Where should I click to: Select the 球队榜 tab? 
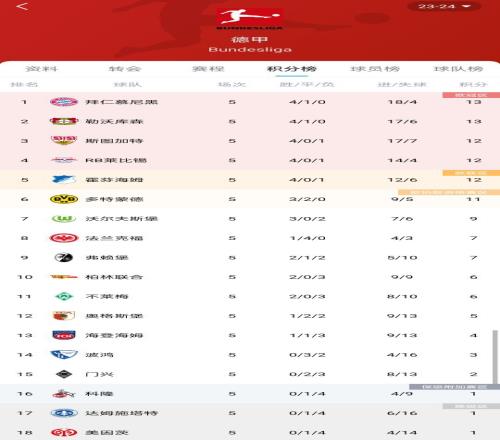coord(458,69)
